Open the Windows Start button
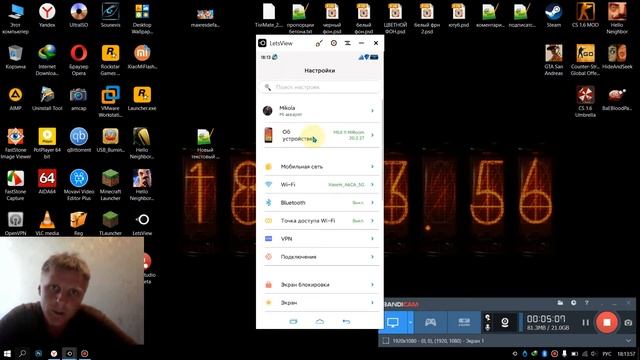Viewport: 640px width, 360px height. click(x=7, y=353)
